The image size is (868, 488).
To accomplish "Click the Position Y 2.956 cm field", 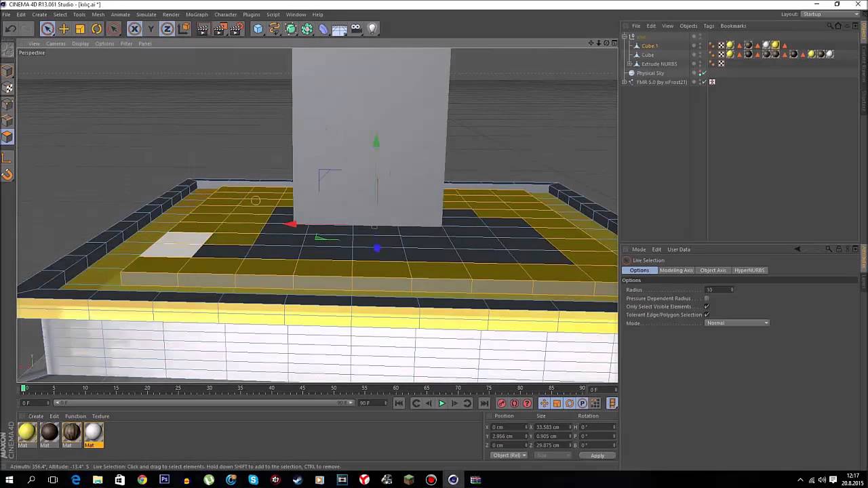I will (x=508, y=436).
